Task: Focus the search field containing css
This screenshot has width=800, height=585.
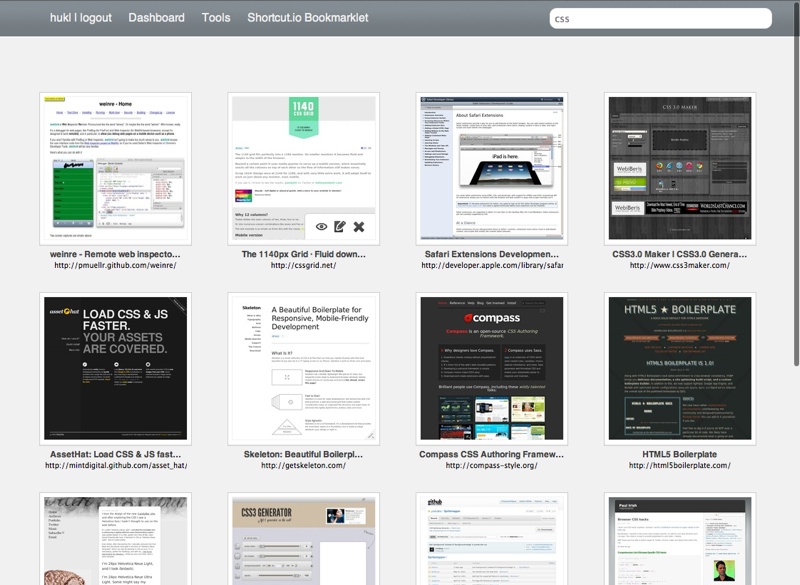Action: [660, 19]
